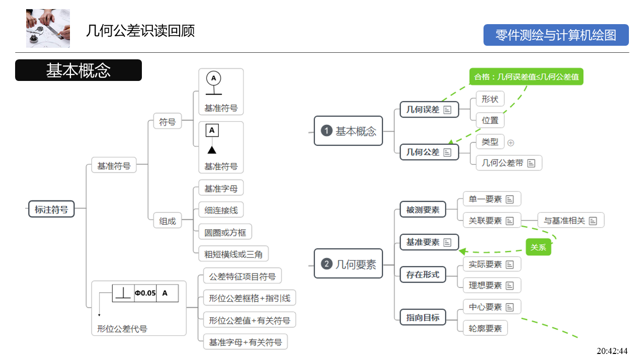Image resolution: width=644 pixels, height=362 pixels.
Task: Open the note icon beside 几何误差
Action: tap(448, 110)
